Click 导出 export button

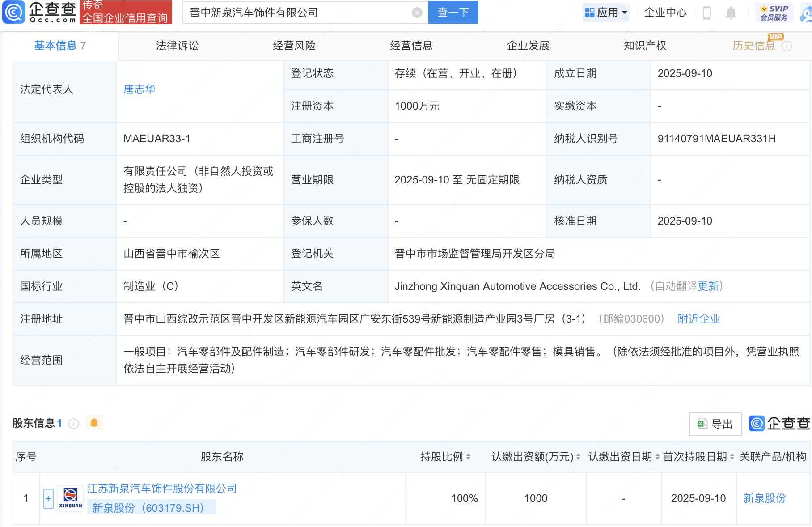click(715, 424)
